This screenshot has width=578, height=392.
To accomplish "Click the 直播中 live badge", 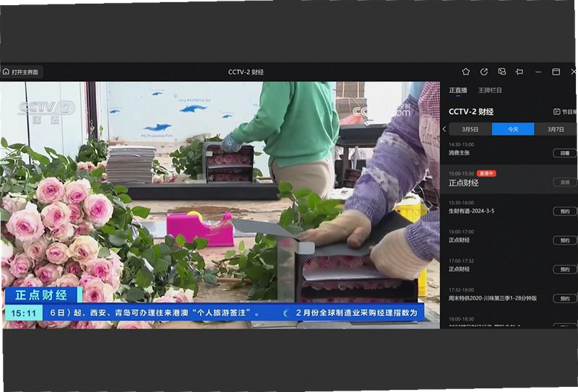I will click(x=486, y=173).
